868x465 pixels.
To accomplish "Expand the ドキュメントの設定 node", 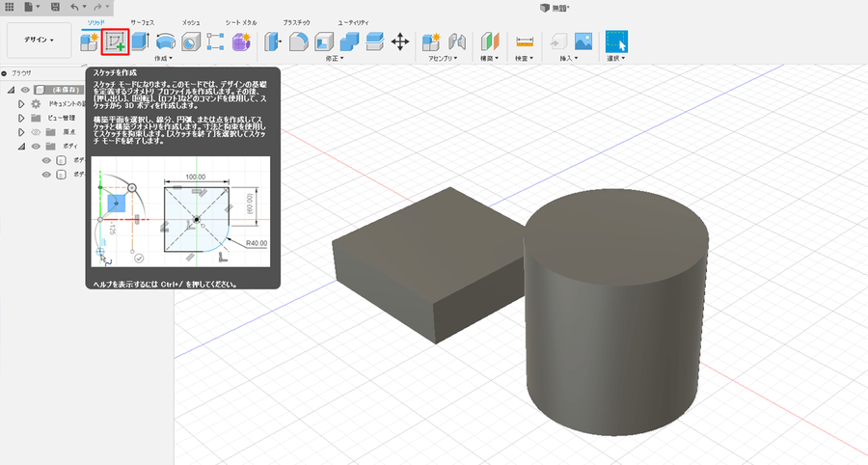I will [21, 103].
